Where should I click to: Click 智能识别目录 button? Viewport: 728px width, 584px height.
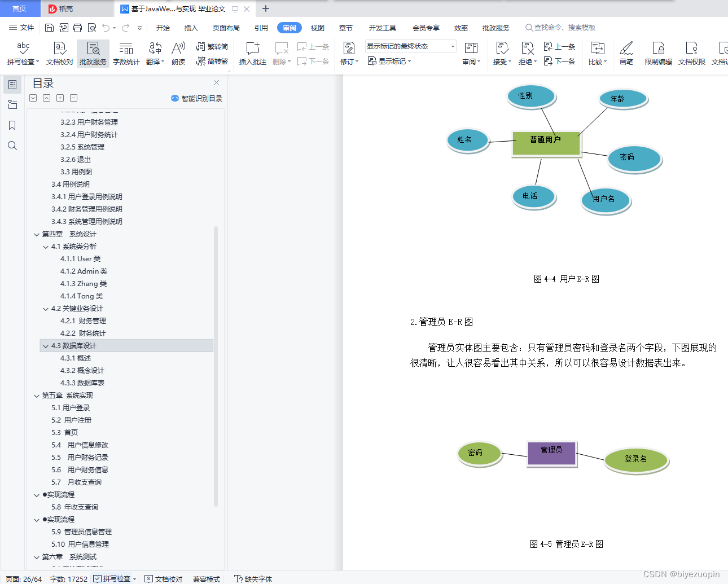click(197, 98)
